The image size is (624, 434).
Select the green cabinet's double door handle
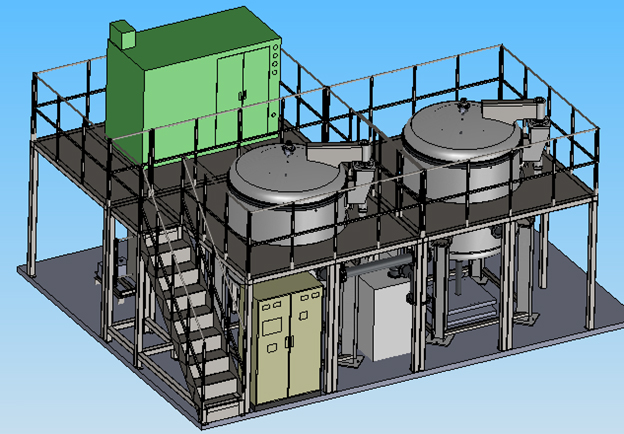(x=241, y=95)
